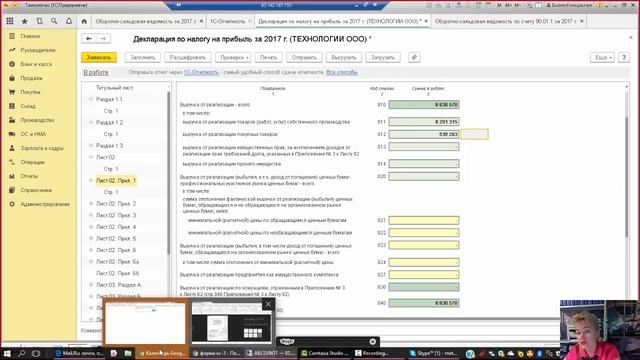Viewport: 640px width, 360px height.
Task: Open Главное section in sidebar
Action: pos(30,36)
